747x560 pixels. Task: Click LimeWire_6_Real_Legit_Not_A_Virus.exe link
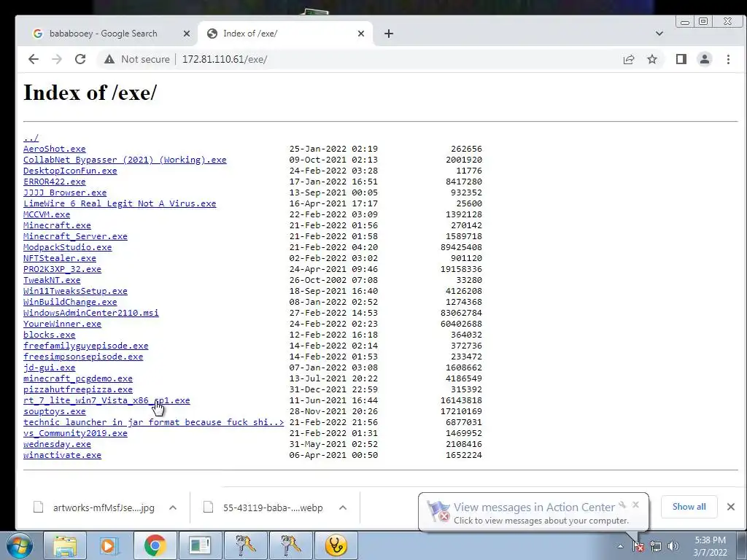pos(120,204)
